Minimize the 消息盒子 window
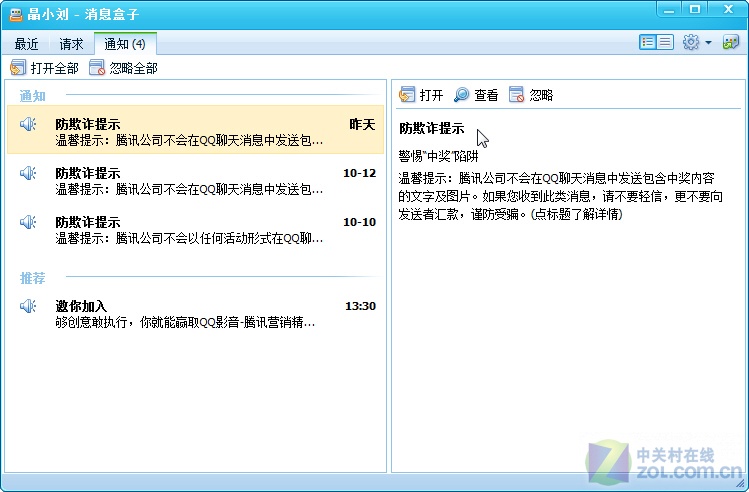 point(669,10)
